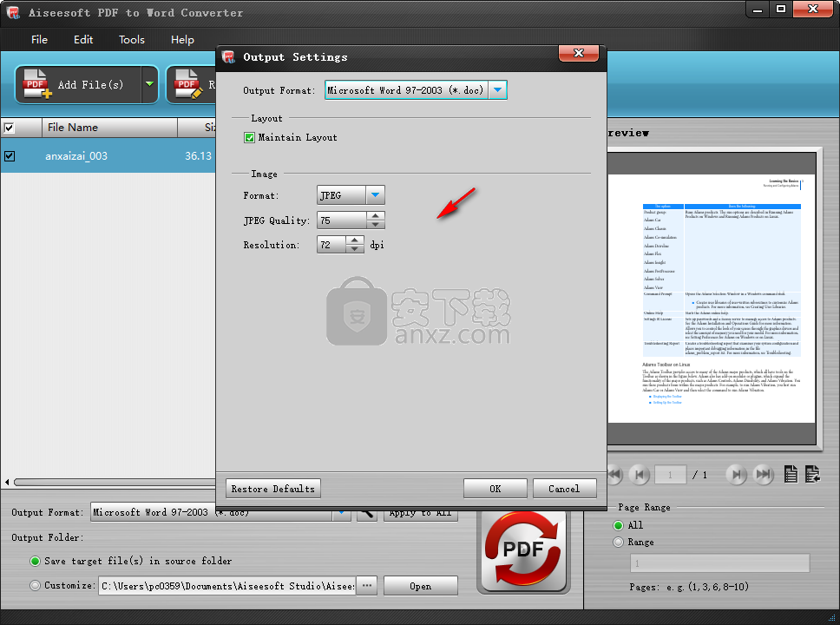The image size is (840, 625).
Task: Open the image Format JPEG dropdown
Action: pos(375,195)
